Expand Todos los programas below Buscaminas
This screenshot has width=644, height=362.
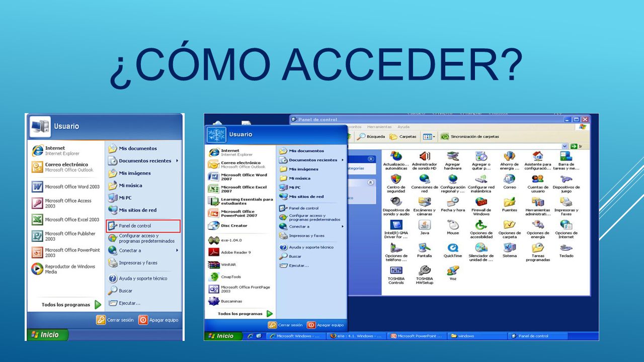tap(245, 314)
